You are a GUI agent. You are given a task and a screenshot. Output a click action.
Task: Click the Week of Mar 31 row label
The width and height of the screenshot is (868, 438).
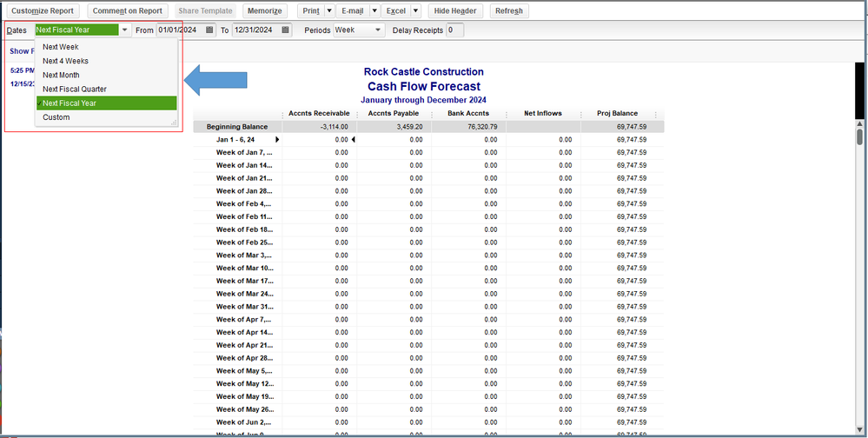[x=244, y=306]
